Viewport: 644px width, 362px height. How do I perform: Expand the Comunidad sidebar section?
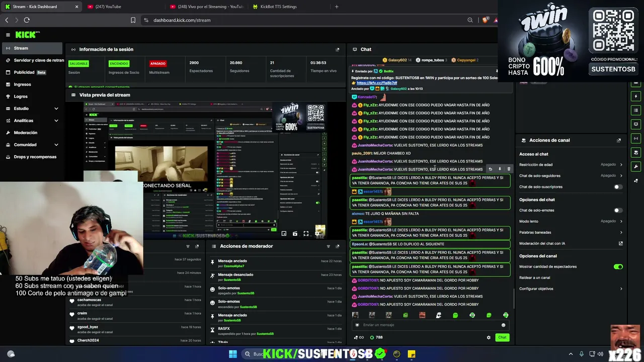click(56, 145)
